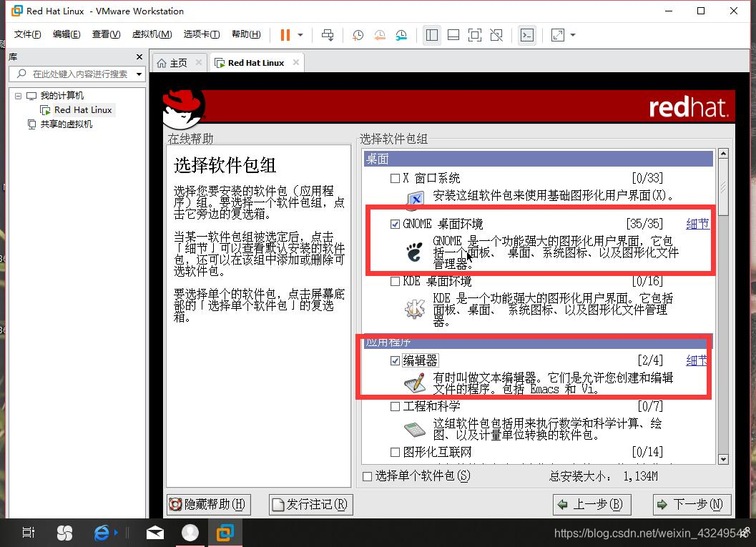
Task: Uncheck the 编辑器 checkbox
Action: point(395,360)
